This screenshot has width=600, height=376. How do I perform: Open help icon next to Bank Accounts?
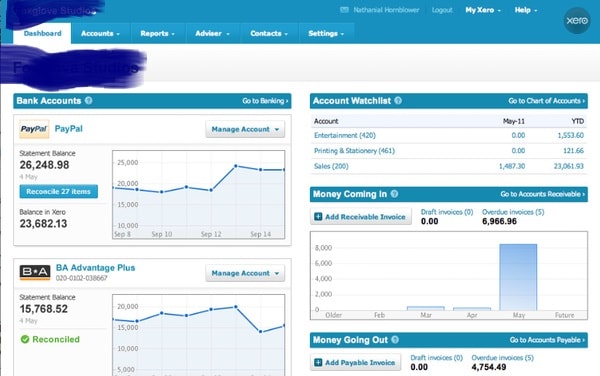click(88, 101)
